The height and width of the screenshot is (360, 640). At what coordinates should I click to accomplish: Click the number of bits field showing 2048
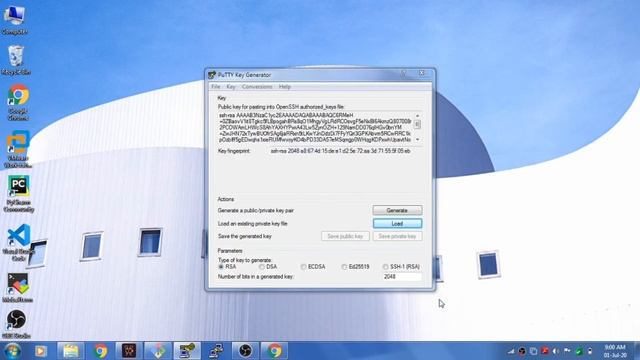402,277
